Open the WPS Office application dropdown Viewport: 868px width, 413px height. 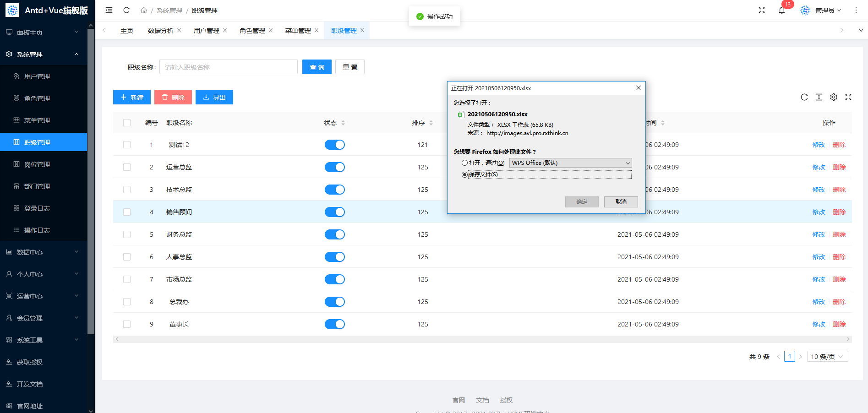[x=570, y=163]
